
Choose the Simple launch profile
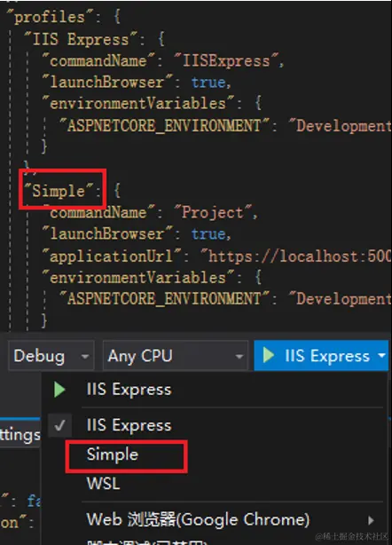[x=112, y=454]
